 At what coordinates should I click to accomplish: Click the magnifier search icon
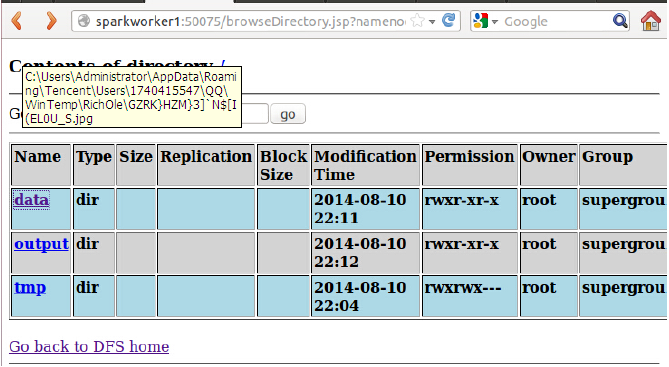(x=620, y=20)
